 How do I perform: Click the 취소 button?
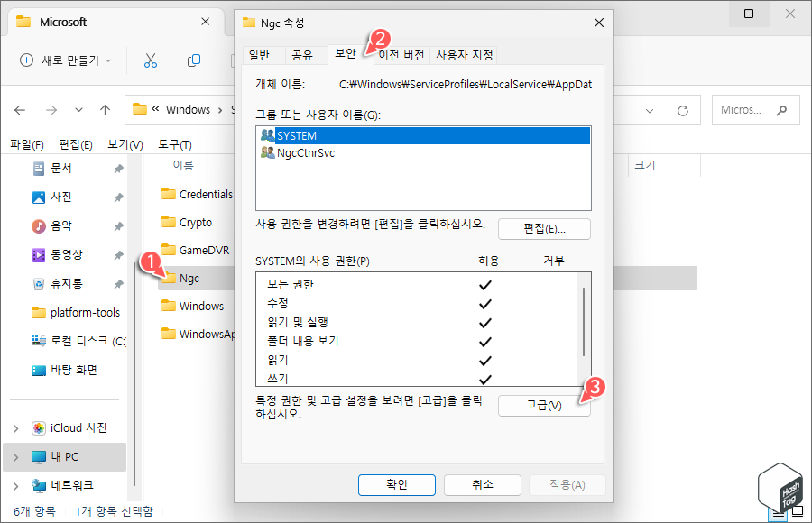coord(482,485)
